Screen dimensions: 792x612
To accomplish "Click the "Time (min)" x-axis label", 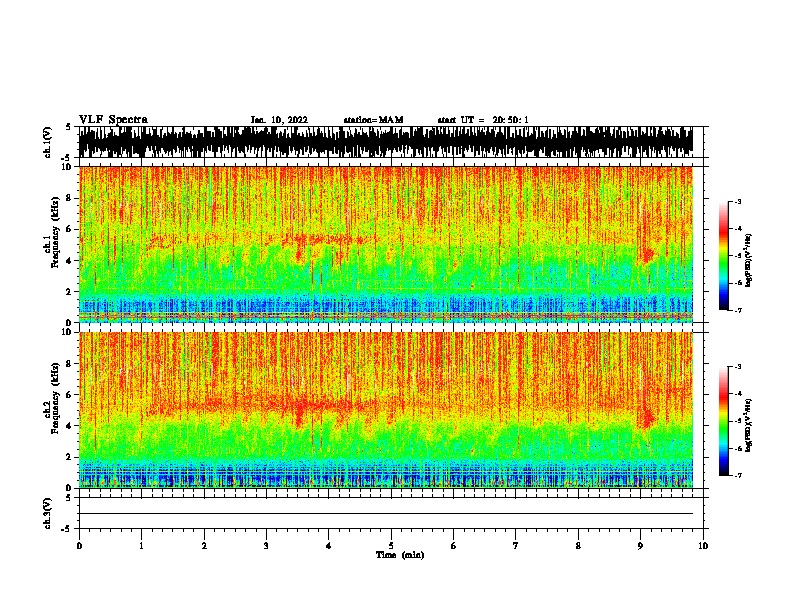I will pos(400,555).
